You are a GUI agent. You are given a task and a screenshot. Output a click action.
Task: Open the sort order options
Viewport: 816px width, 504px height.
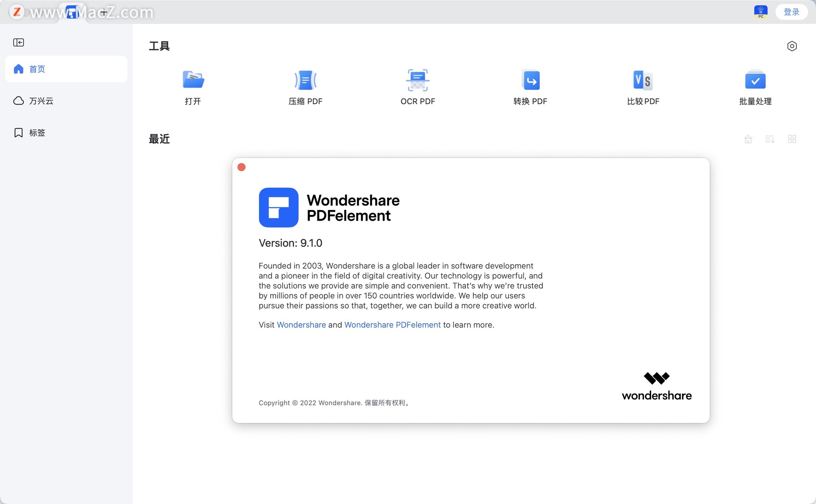pos(770,139)
